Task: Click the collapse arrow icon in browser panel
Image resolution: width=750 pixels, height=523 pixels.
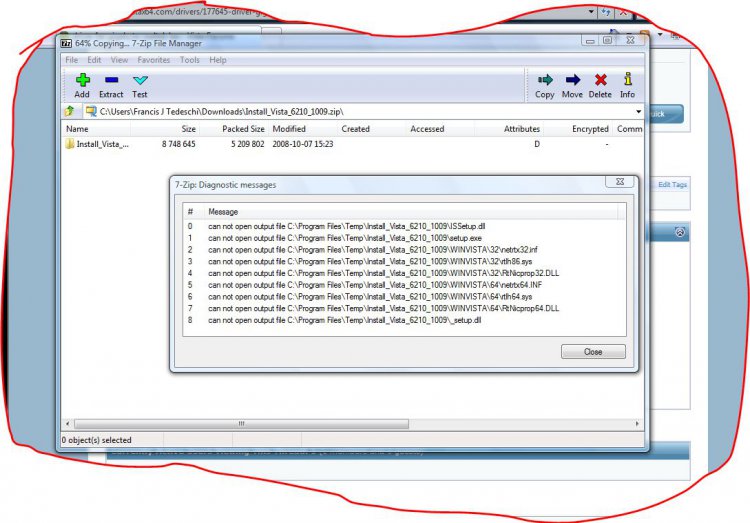Action: pyautogui.click(x=680, y=233)
